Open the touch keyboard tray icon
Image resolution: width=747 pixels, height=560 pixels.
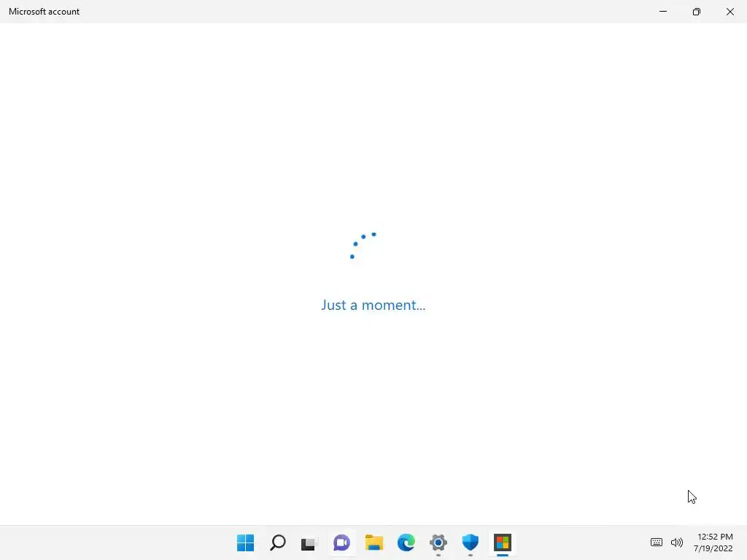[x=657, y=542]
